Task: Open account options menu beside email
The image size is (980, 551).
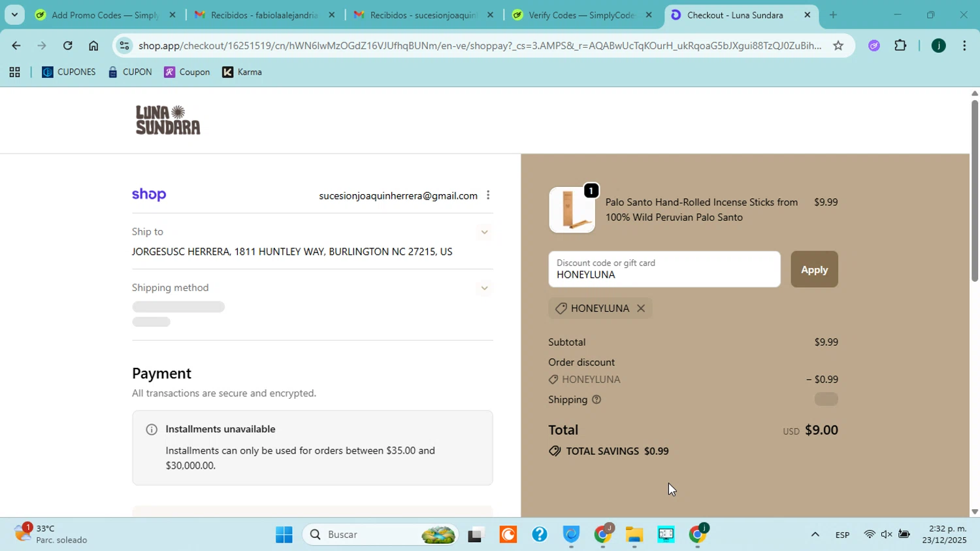Action: tap(488, 195)
